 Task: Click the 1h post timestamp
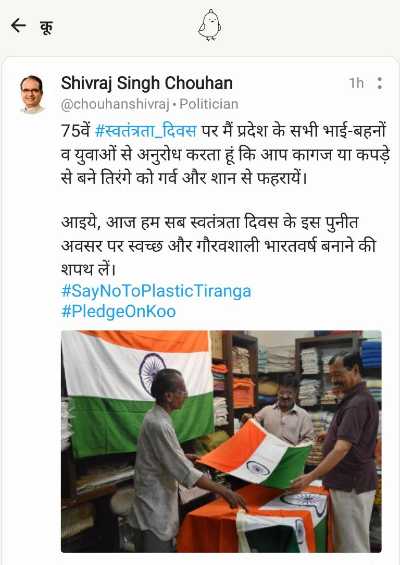coord(356,83)
